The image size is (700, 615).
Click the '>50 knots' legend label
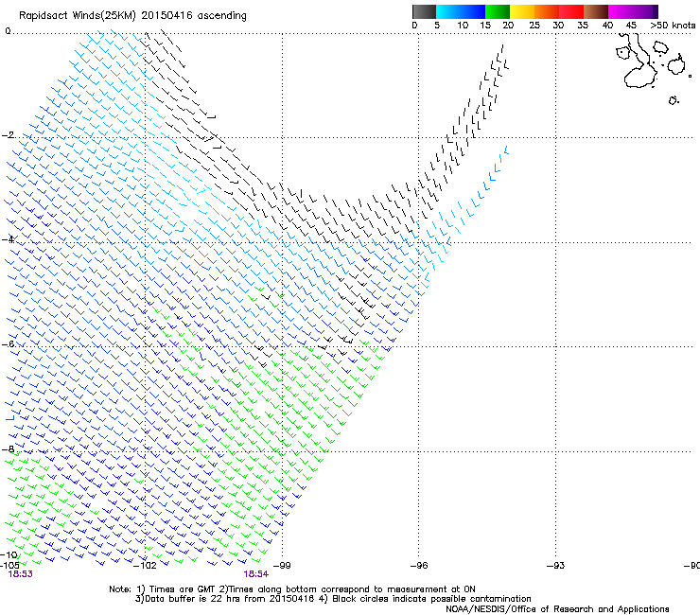click(673, 26)
